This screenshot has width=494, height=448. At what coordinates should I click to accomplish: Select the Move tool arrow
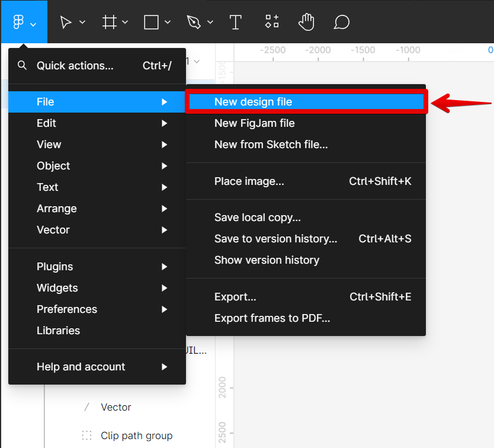(x=66, y=23)
